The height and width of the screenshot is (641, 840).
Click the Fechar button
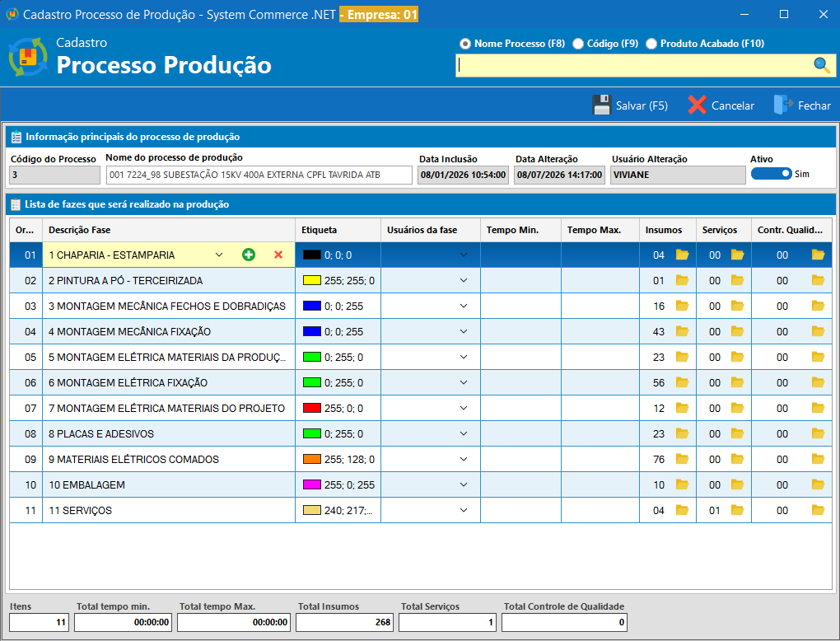(802, 105)
